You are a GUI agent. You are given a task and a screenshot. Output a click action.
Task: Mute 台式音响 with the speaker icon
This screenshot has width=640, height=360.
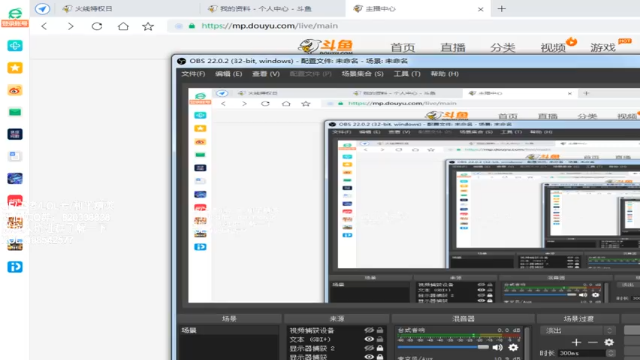click(498, 347)
